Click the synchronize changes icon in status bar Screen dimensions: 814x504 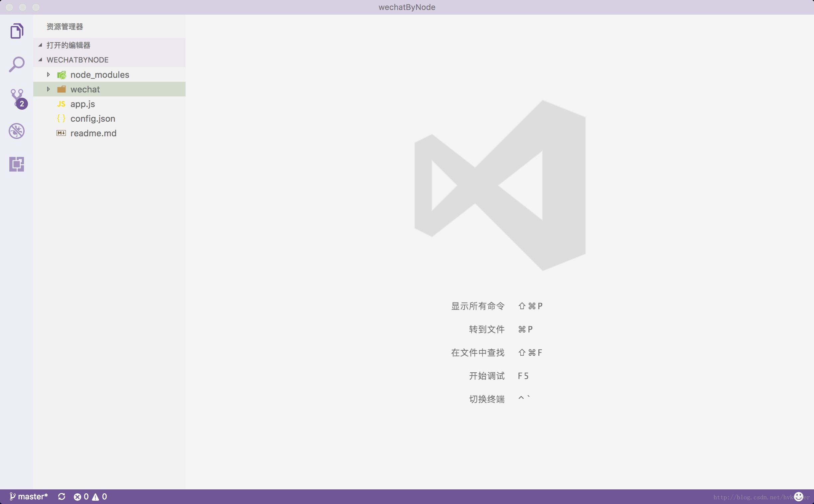62,497
